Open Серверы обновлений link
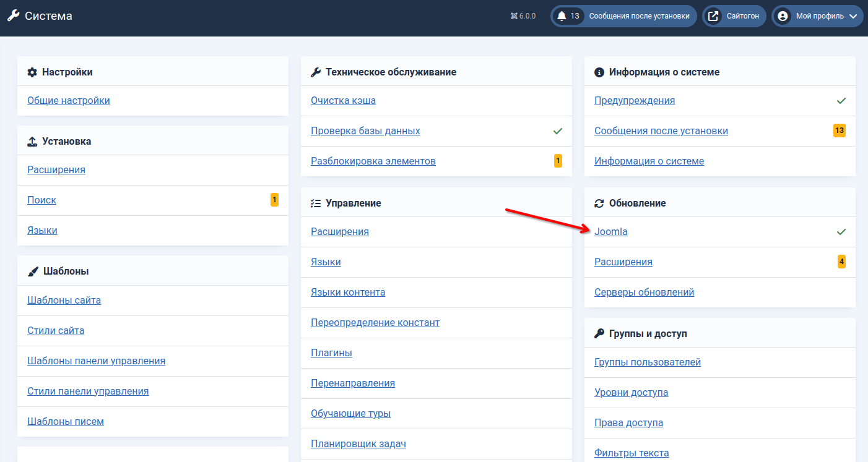Image resolution: width=868 pixels, height=462 pixels. pos(644,293)
